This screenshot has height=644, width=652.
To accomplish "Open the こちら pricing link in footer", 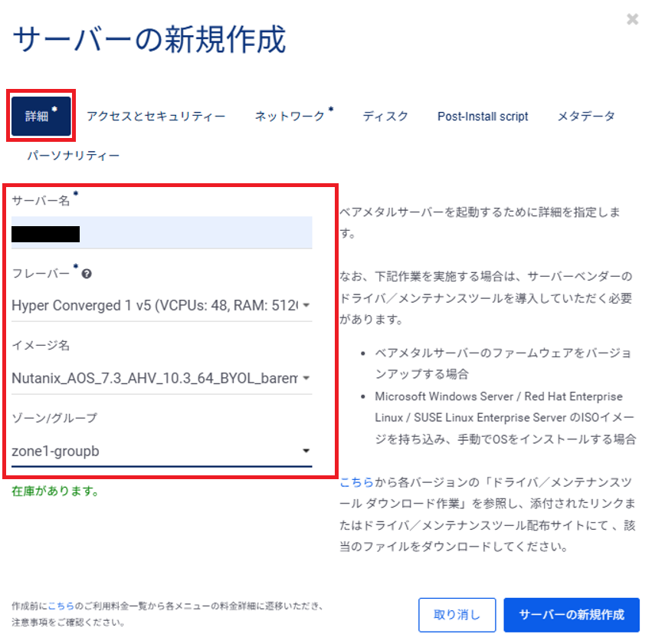I will (x=61, y=606).
